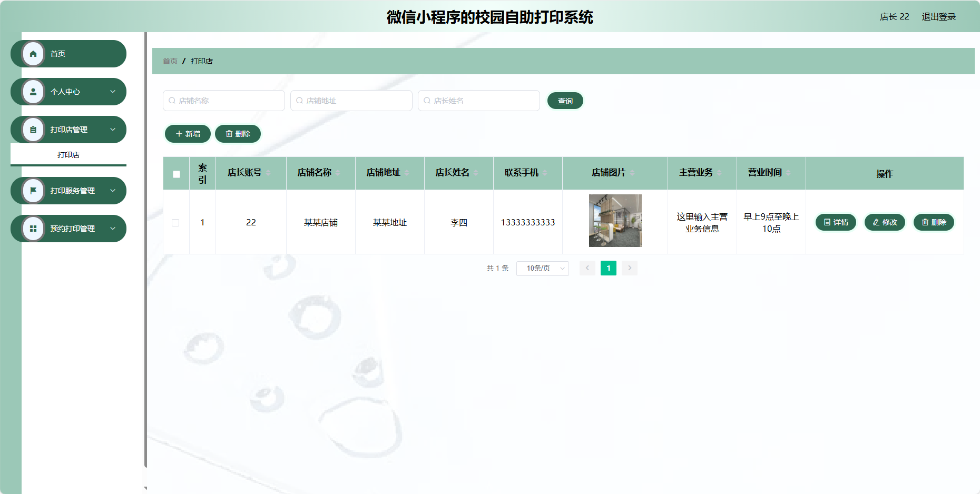Click the grid icon for 预约打印管理
Image resolution: width=980 pixels, height=494 pixels.
tap(33, 229)
